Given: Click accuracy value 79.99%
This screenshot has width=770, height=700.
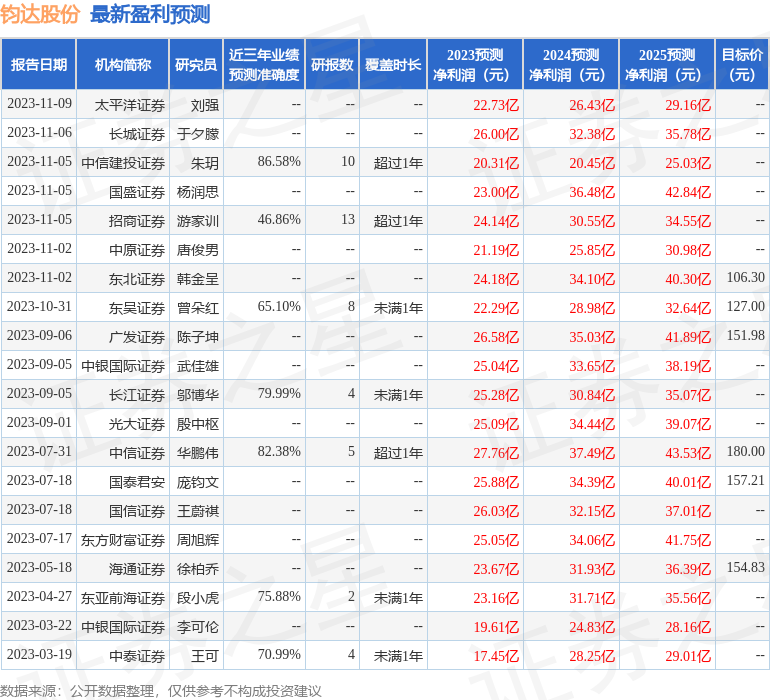Looking at the screenshot, I should pos(279,393).
